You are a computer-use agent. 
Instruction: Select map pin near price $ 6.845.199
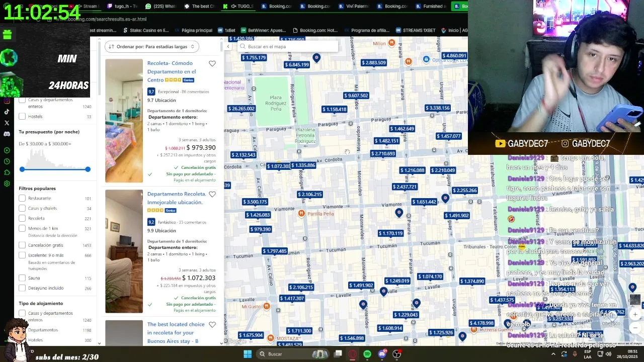pyautogui.click(x=316, y=58)
